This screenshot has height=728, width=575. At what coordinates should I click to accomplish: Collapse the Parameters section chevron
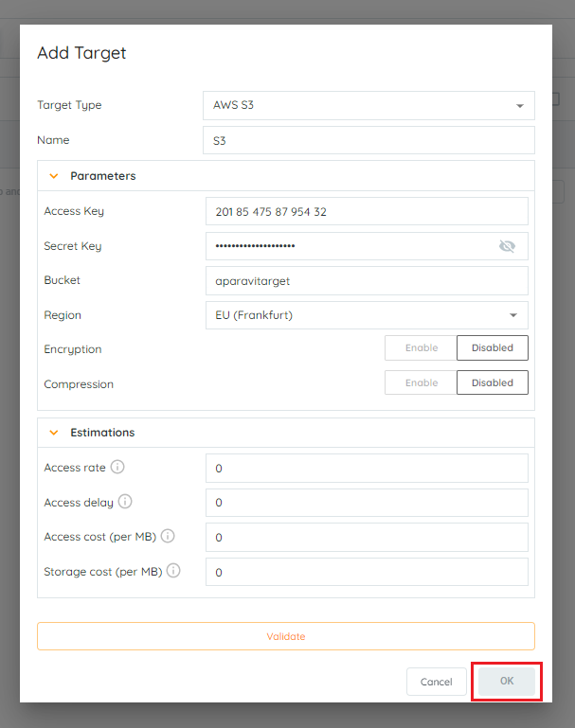54,176
